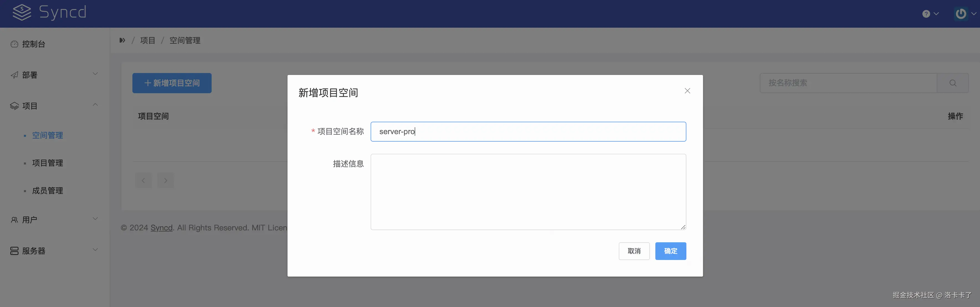Click the Syncd footer link
The width and height of the screenshot is (980, 307).
pyautogui.click(x=161, y=228)
